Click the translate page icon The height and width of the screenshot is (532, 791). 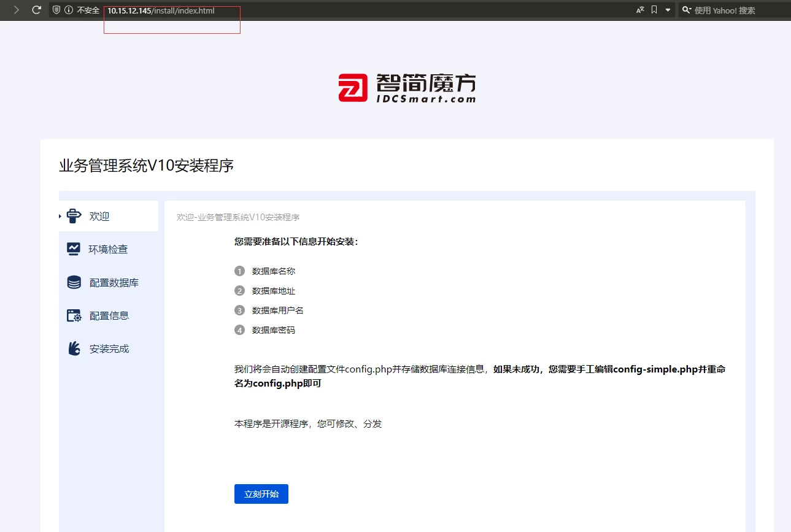[x=640, y=10]
